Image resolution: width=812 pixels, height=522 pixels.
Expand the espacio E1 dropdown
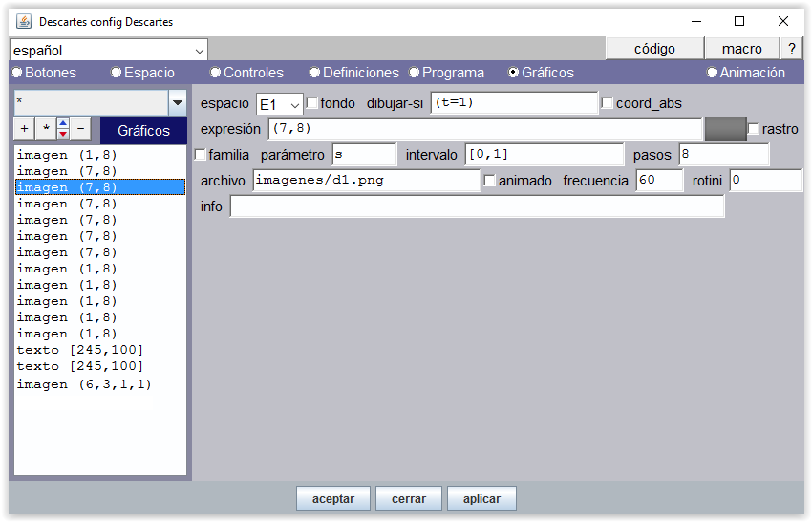pyautogui.click(x=279, y=103)
